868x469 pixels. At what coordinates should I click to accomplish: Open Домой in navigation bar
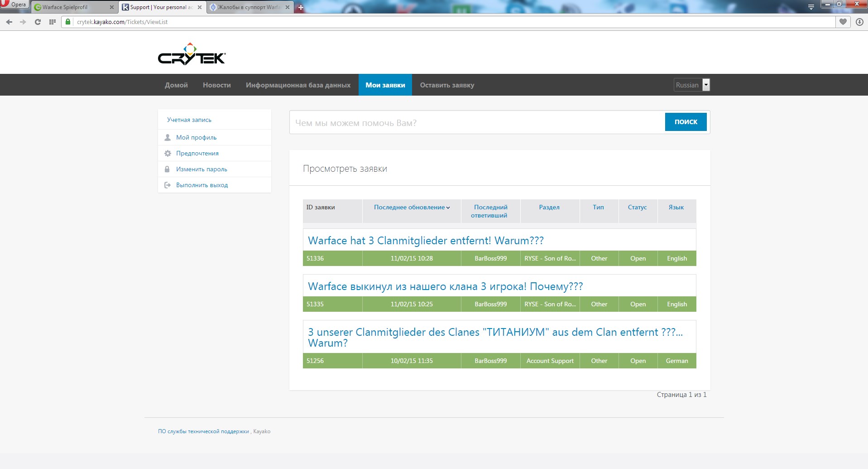click(x=176, y=85)
